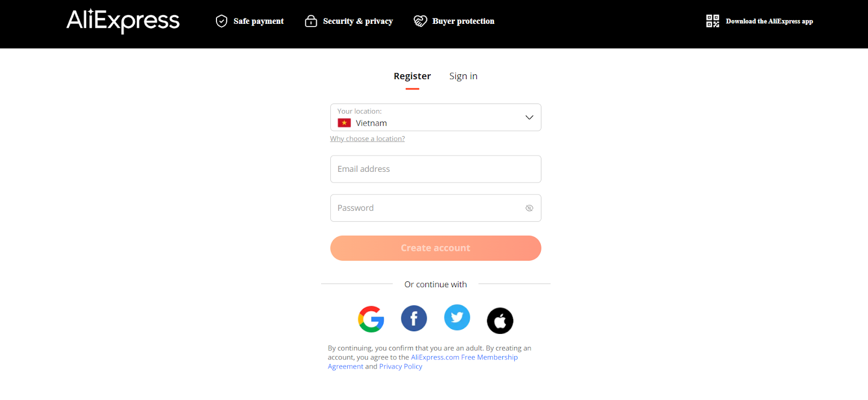Click the Security & privacy lock icon

311,21
